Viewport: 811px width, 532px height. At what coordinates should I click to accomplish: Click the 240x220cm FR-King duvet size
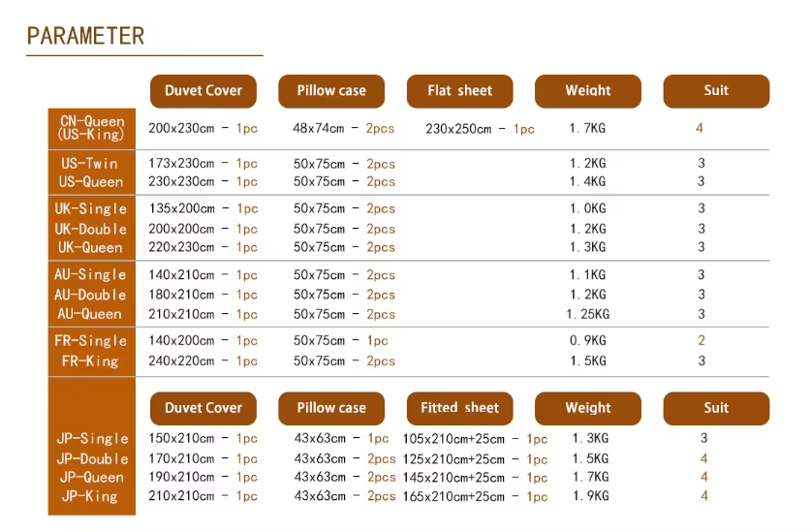[181, 360]
